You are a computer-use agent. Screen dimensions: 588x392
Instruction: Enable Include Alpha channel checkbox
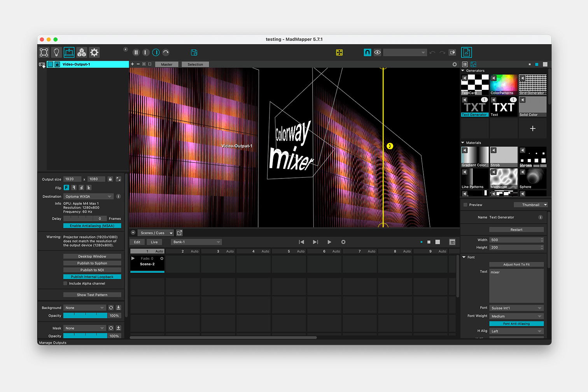point(65,283)
